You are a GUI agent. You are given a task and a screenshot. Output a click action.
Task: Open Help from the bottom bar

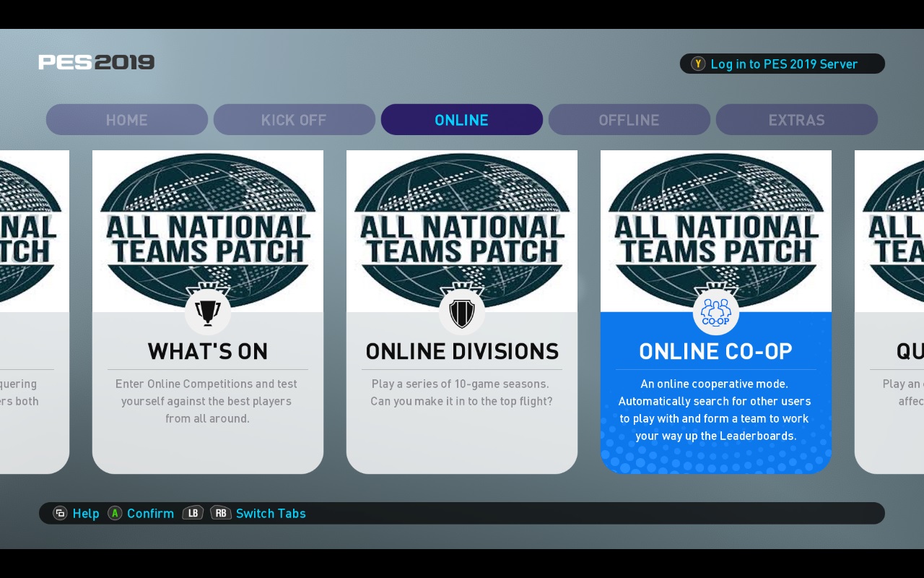point(86,513)
